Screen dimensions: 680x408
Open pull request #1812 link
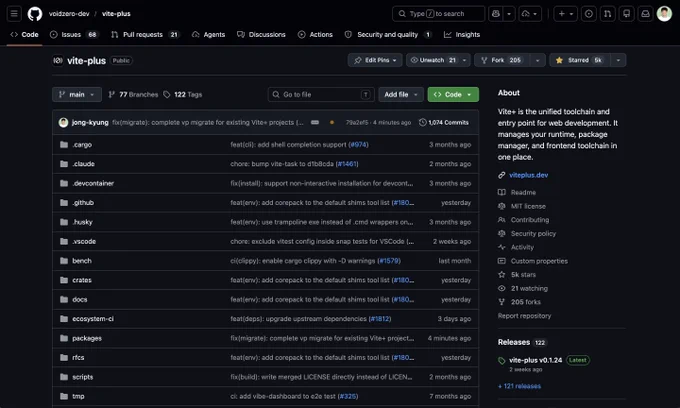tap(379, 319)
